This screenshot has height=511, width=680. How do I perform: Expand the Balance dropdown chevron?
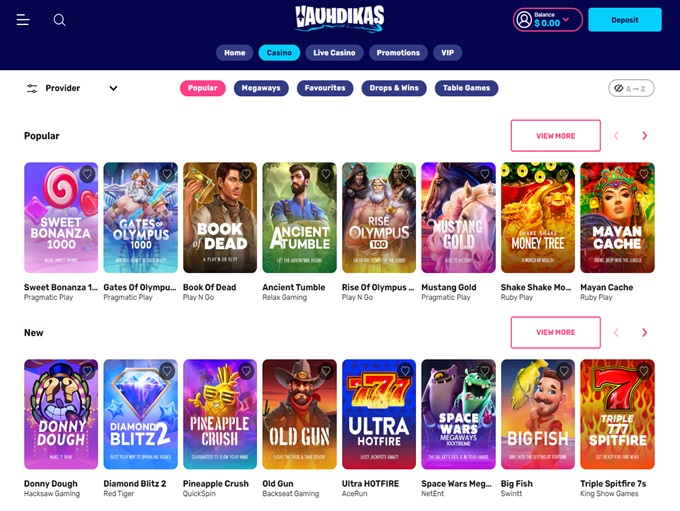coord(566,20)
